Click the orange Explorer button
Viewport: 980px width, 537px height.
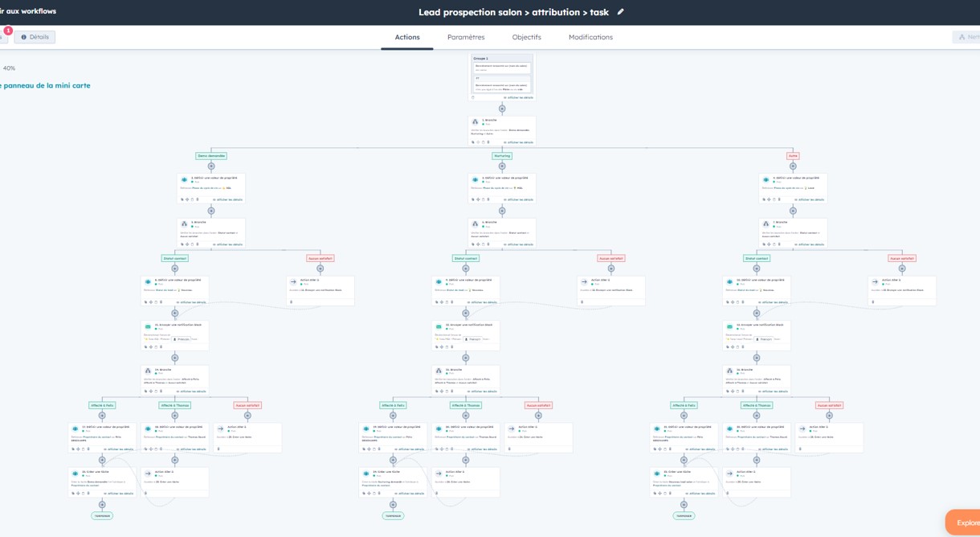click(x=963, y=523)
